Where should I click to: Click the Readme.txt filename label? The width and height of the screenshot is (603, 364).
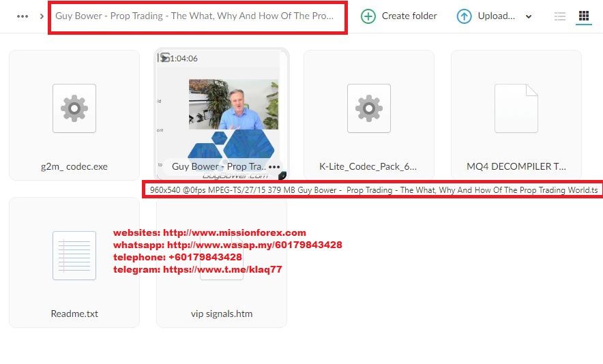point(74,314)
